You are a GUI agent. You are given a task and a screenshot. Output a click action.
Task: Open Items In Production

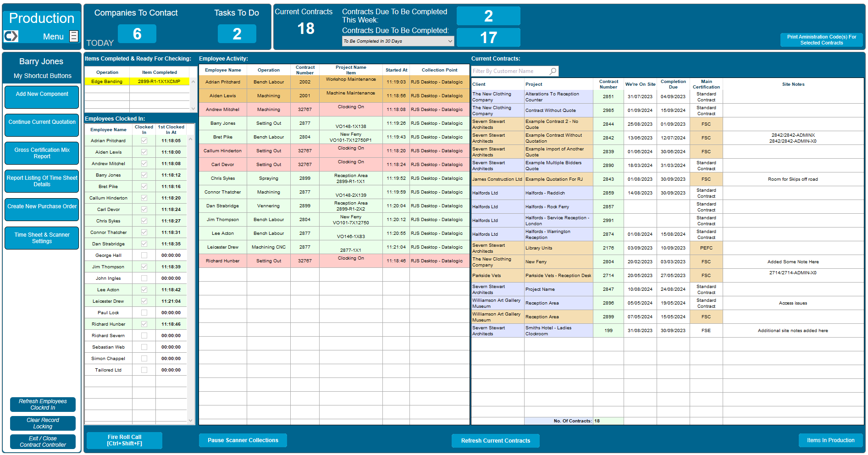click(x=830, y=440)
